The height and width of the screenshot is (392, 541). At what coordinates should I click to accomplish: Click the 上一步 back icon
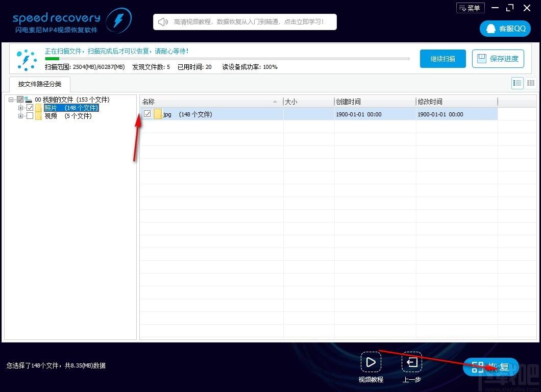[412, 362]
